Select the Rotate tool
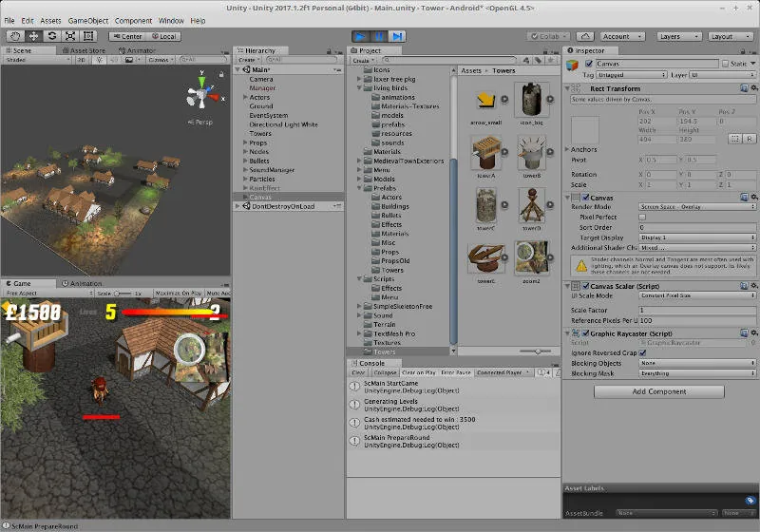 point(52,36)
